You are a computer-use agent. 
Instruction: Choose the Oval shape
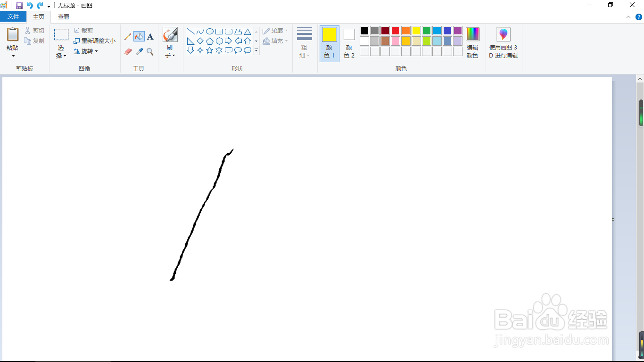(210, 32)
